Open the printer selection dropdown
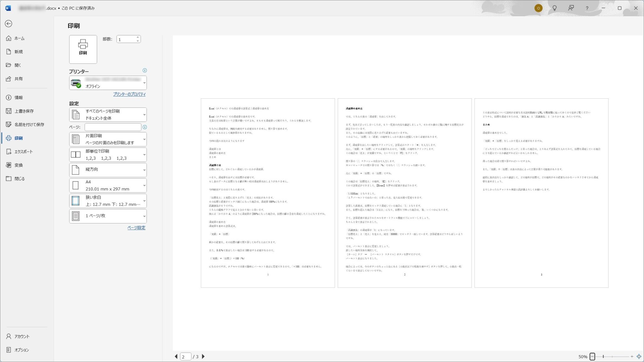The height and width of the screenshot is (362, 644). click(108, 83)
